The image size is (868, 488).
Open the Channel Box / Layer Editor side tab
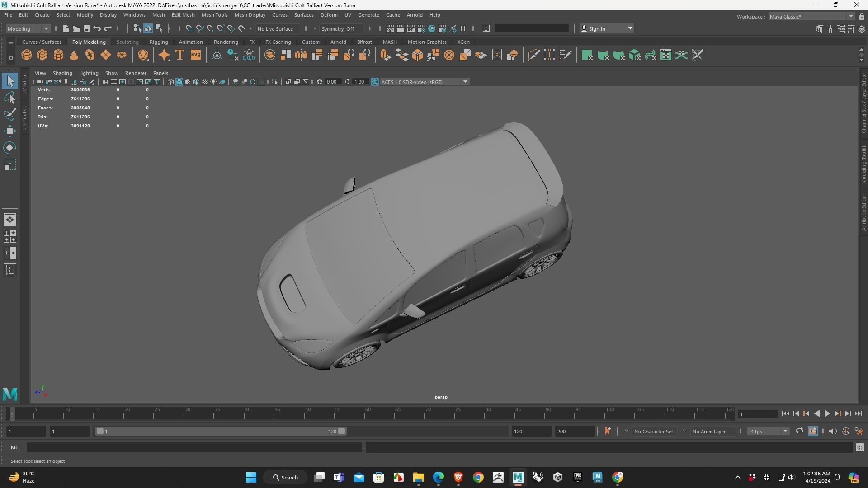pyautogui.click(x=863, y=103)
